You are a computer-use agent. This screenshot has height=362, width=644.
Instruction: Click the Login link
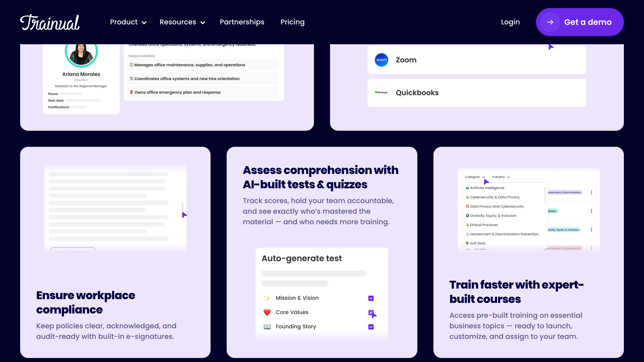[510, 22]
